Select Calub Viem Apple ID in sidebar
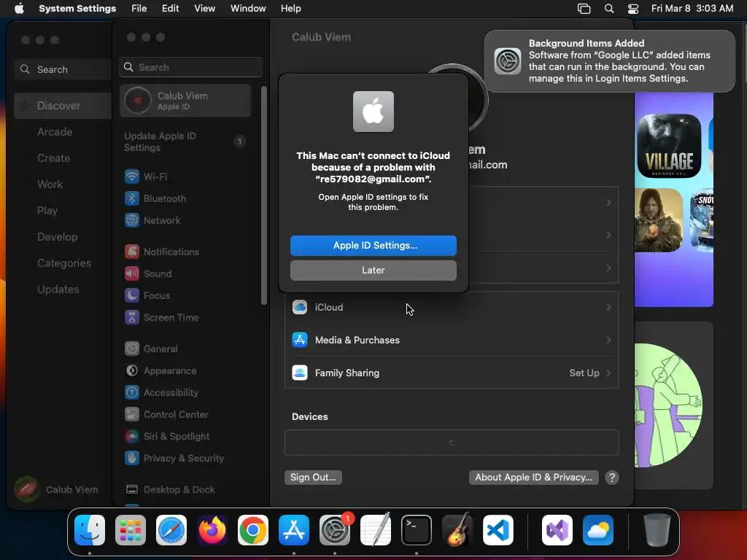 [x=186, y=101]
